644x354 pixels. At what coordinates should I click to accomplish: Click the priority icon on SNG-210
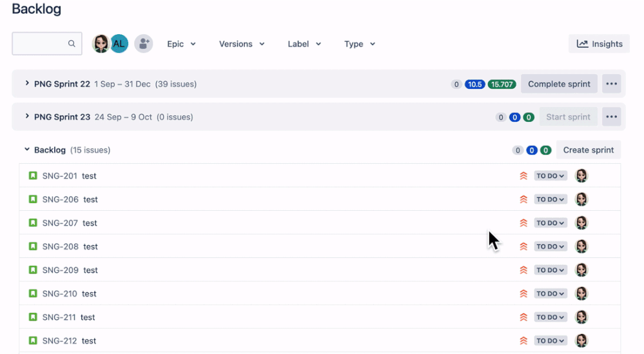coord(523,293)
